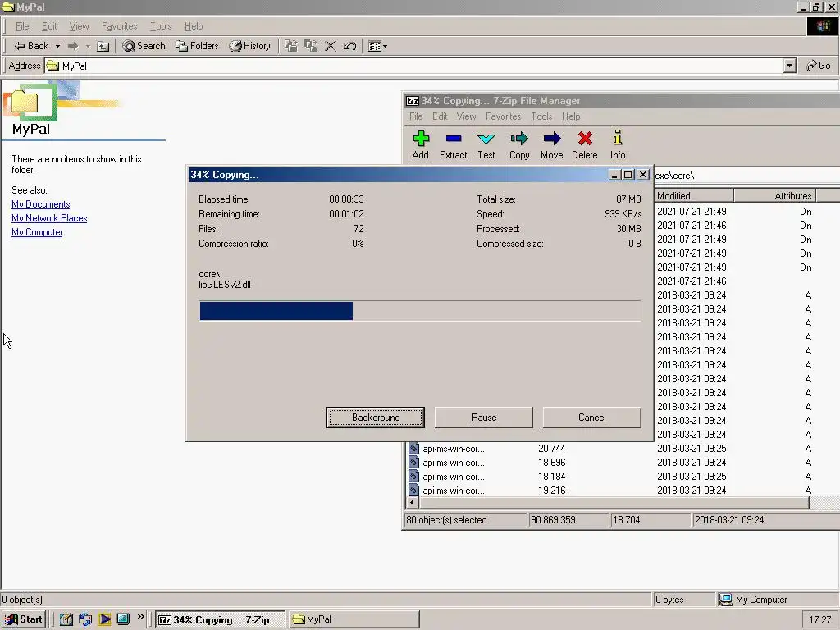Click the Add icon in 7-Zip toolbar
The width and height of the screenshot is (840, 630).
coord(421,139)
